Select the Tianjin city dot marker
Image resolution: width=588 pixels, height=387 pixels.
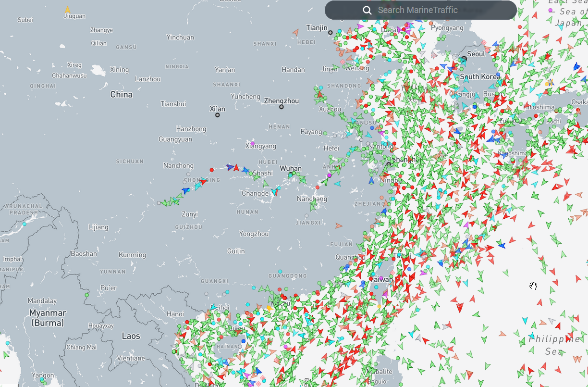pos(331,33)
